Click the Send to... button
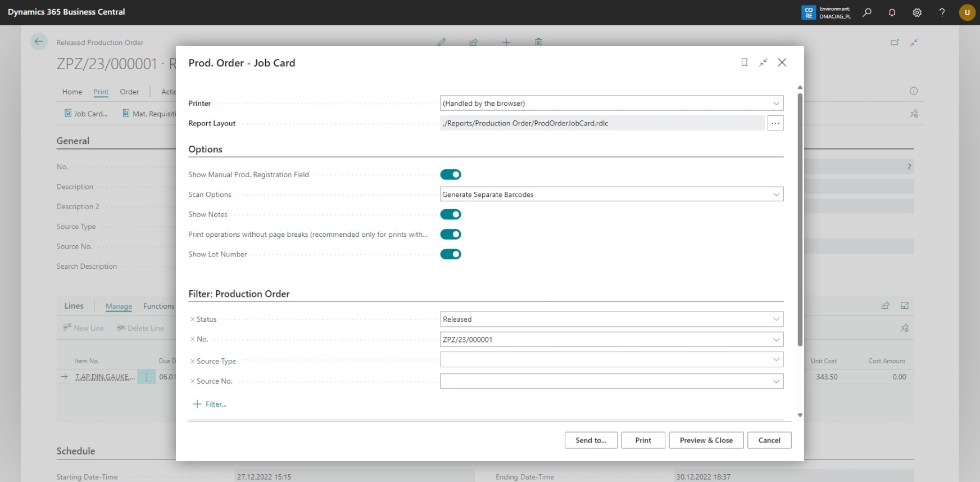 [x=591, y=440]
